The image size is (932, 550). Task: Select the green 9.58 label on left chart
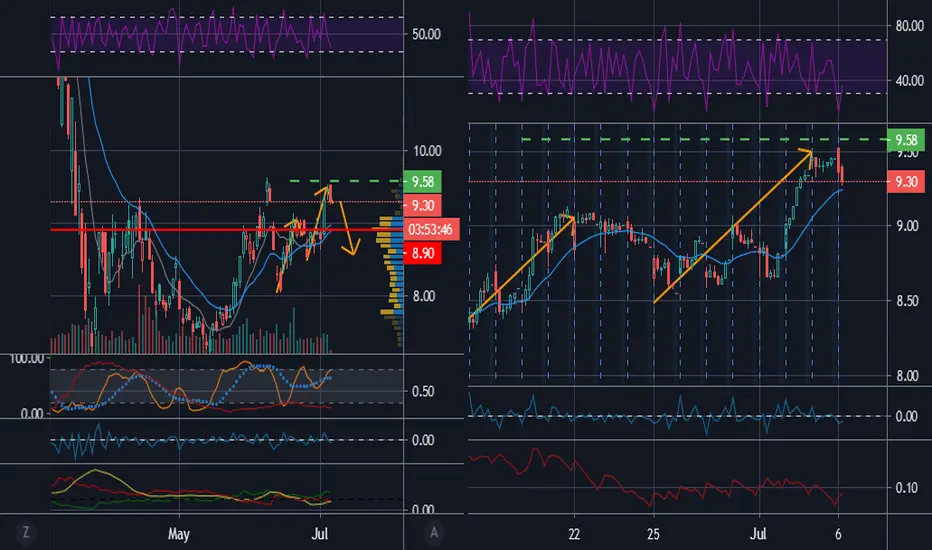[423, 181]
